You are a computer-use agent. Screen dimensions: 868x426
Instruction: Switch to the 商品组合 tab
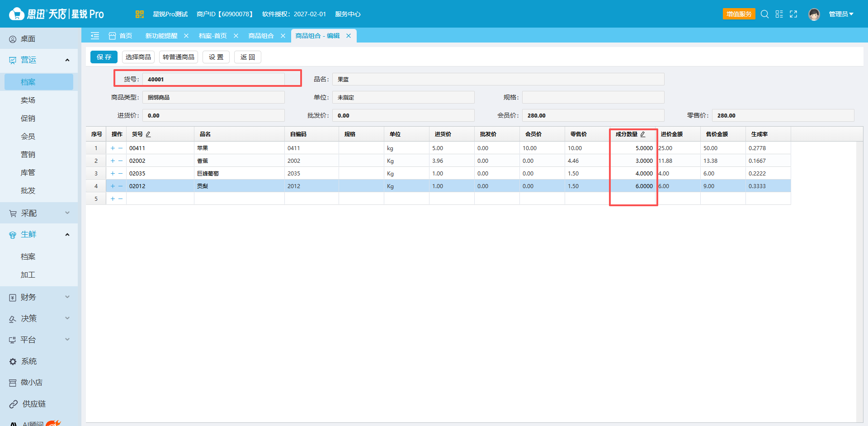261,36
